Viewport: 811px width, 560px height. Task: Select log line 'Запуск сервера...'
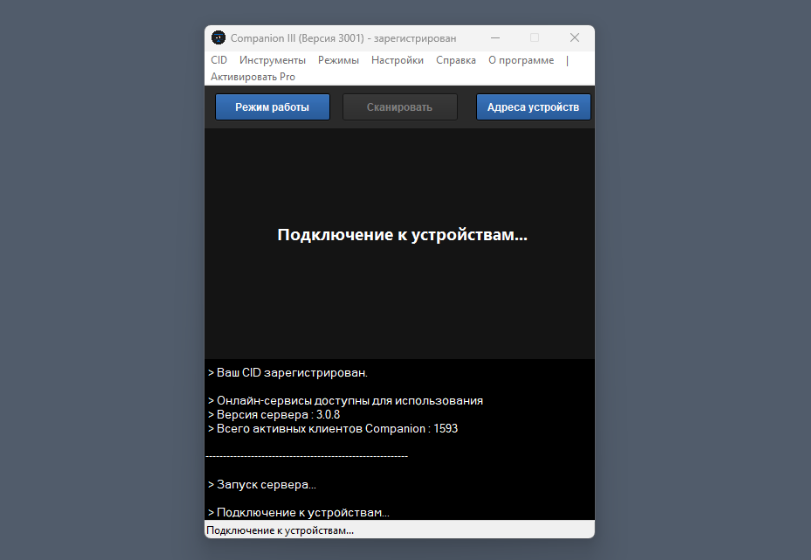tap(262, 485)
